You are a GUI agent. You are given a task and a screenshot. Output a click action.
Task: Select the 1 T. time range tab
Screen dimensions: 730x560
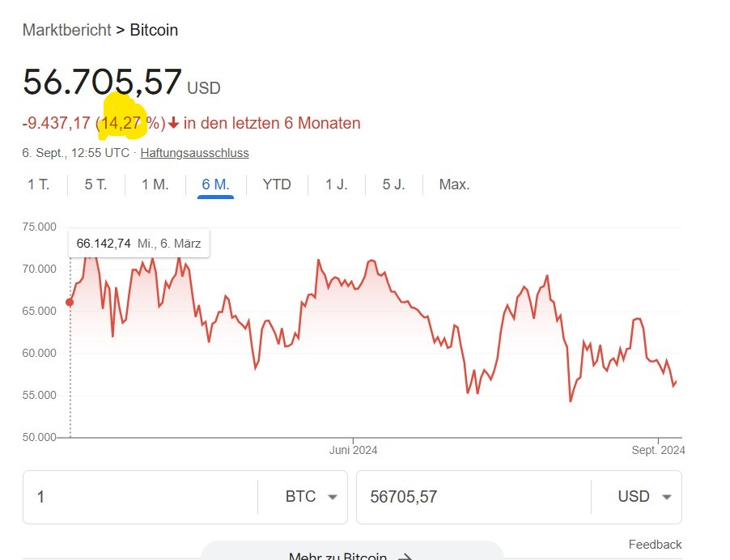coord(39,185)
